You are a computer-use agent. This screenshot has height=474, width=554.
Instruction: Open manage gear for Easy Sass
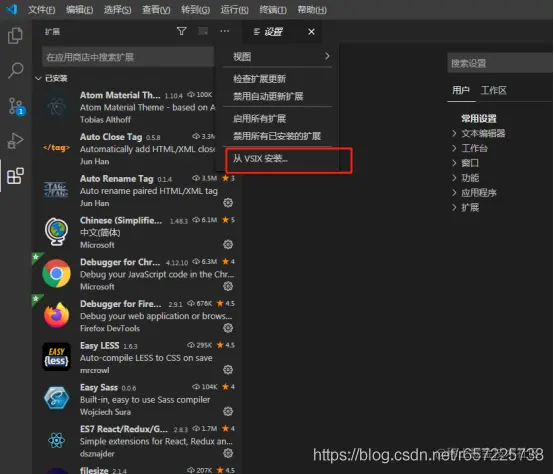228,411
